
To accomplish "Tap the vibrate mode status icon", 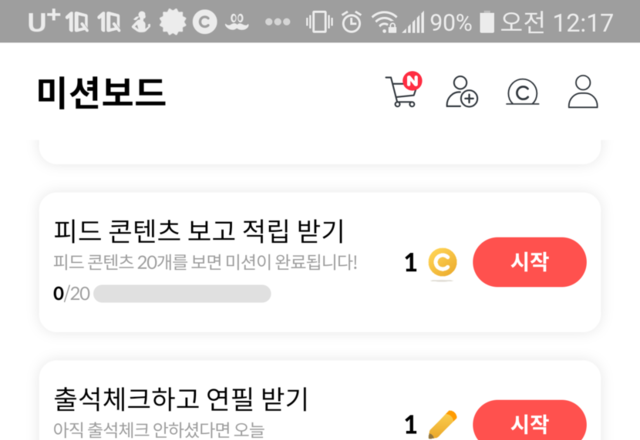I will click(x=319, y=22).
